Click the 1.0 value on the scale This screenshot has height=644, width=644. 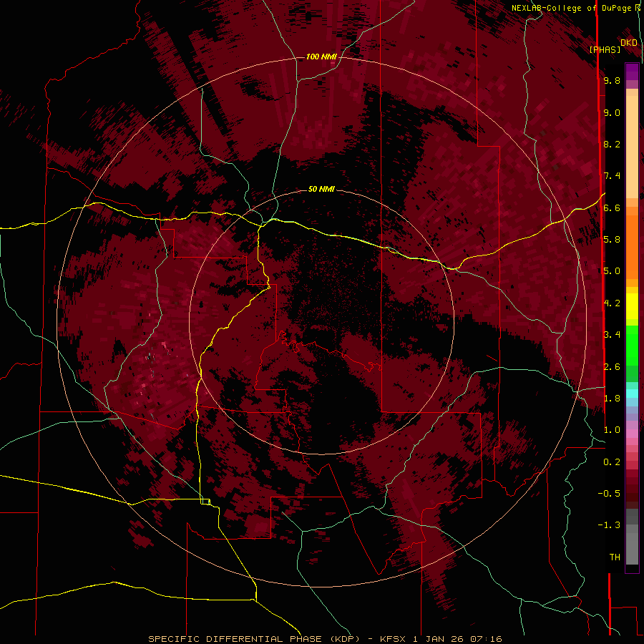612,430
